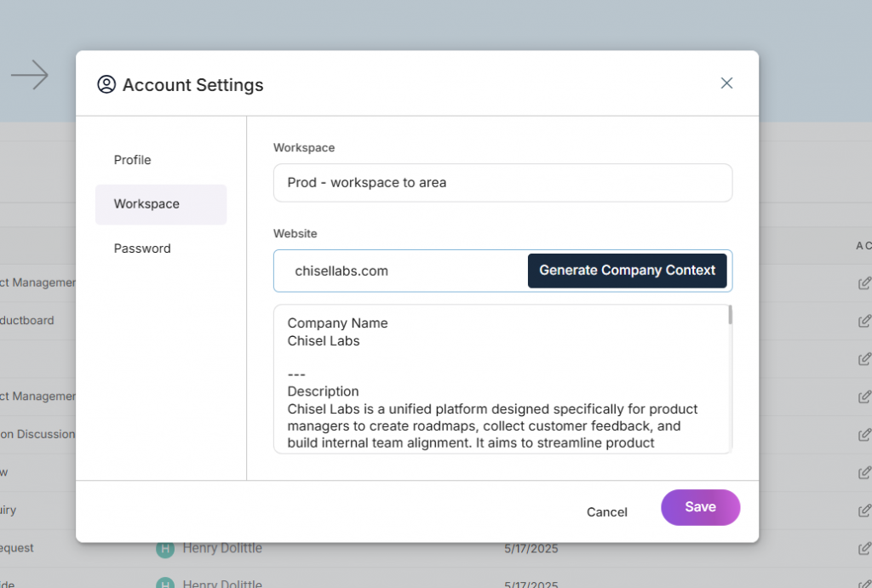The width and height of the screenshot is (872, 588).
Task: Click the '5/17/2025' date in the 'equest' row
Action: (x=531, y=549)
